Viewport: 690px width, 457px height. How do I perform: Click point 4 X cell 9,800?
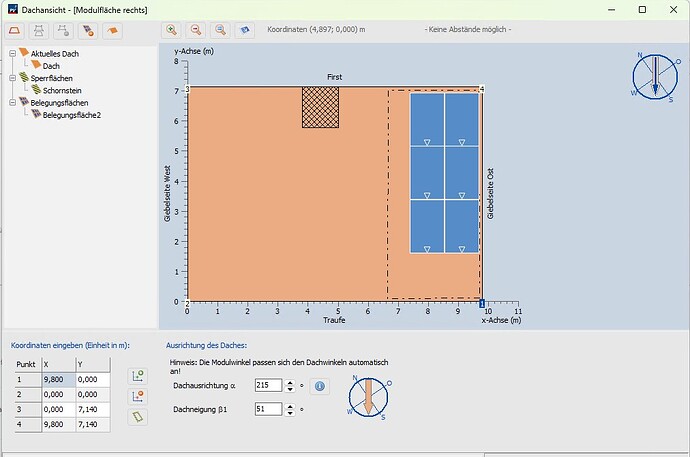point(59,424)
